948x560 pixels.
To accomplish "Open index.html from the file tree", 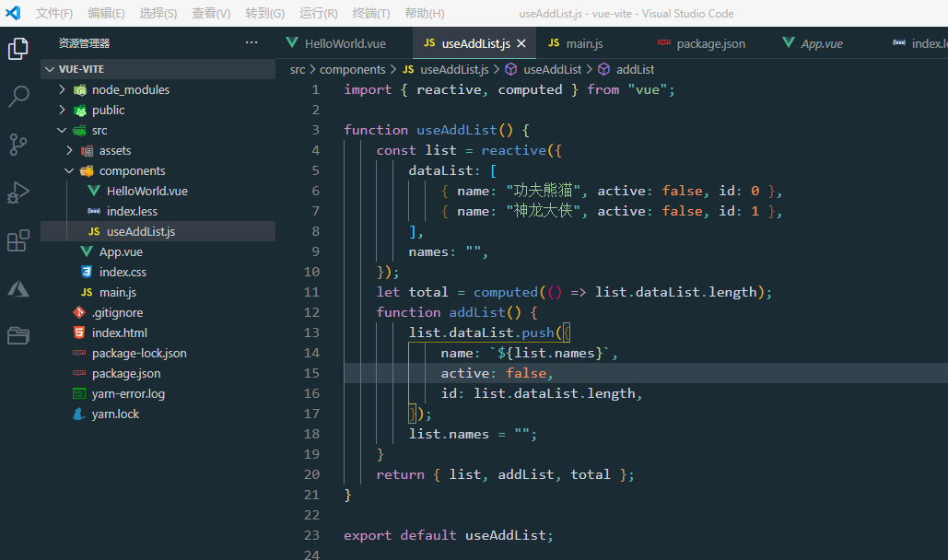I will (120, 332).
